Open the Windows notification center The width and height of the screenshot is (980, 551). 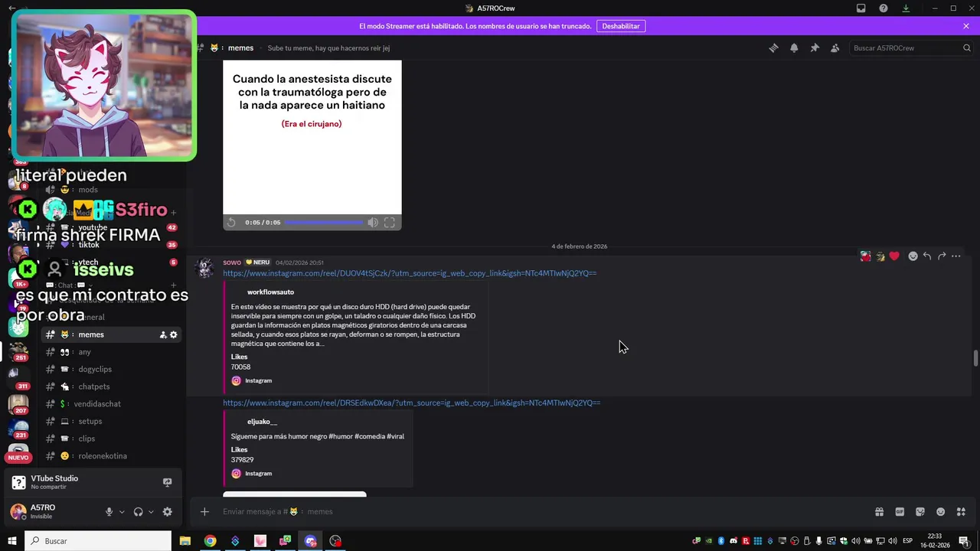pos(964,541)
